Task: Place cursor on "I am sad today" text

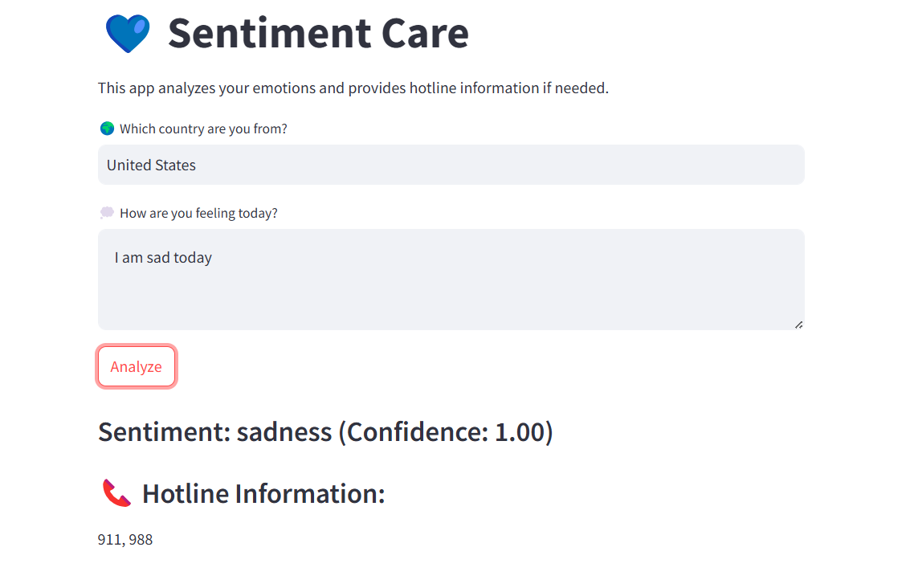Action: pos(163,258)
